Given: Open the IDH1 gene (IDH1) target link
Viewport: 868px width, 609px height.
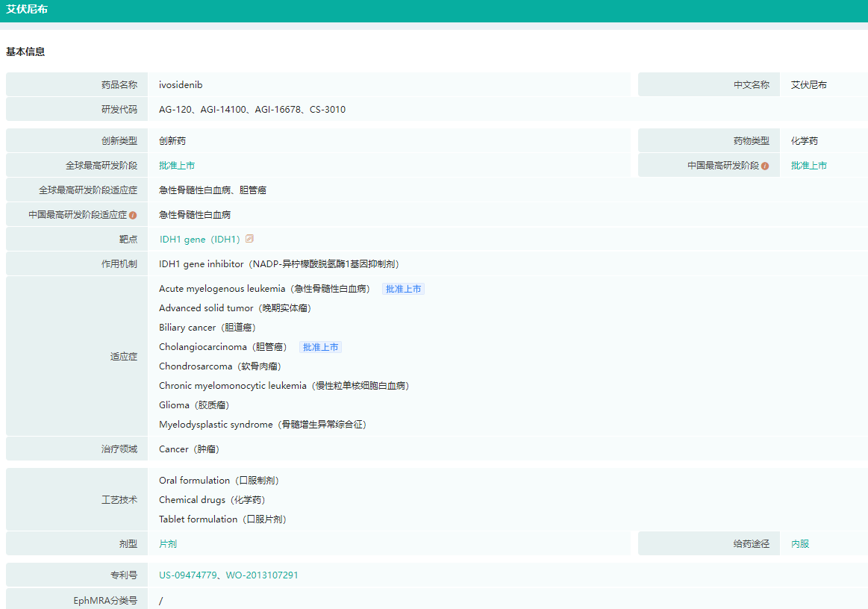Looking at the screenshot, I should tap(199, 240).
